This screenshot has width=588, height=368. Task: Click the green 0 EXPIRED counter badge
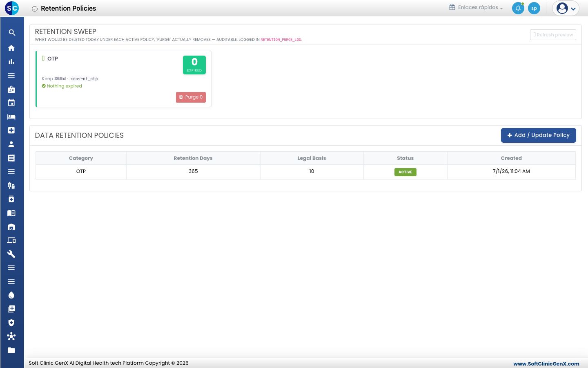click(194, 65)
